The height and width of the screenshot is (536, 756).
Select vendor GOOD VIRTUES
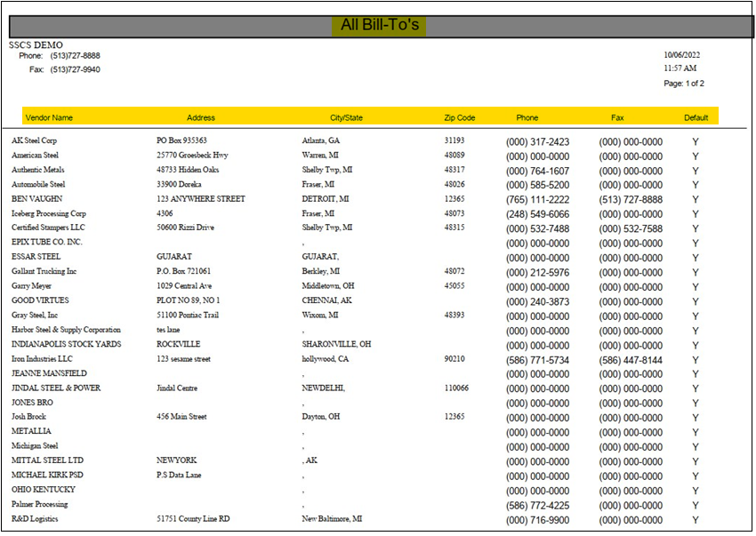point(40,300)
